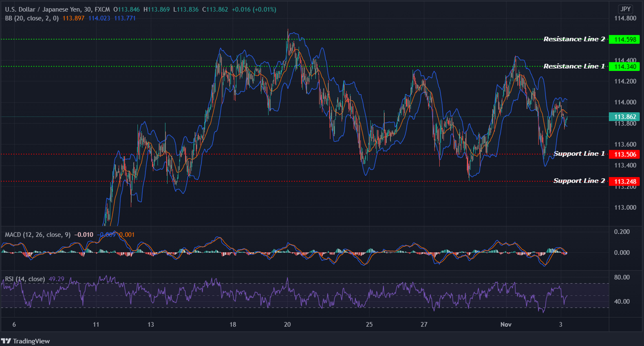Open the JPY currency selector
The image size is (644, 346).
(x=625, y=9)
